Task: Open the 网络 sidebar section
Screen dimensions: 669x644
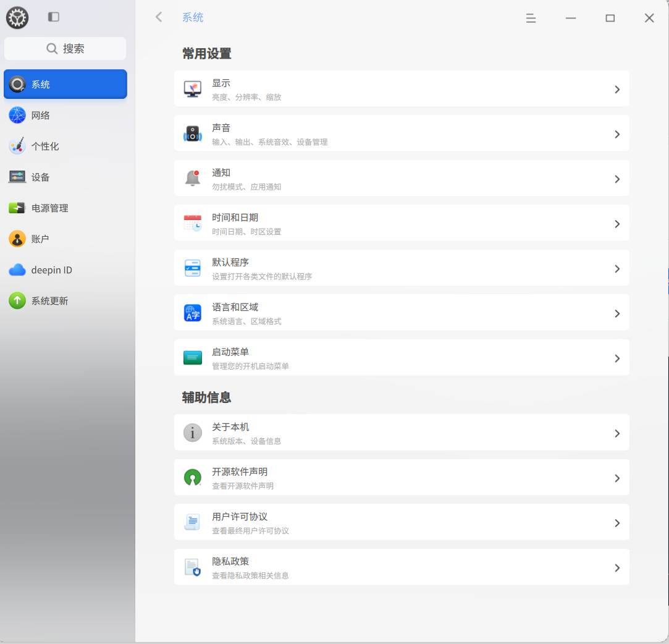Action: coord(65,115)
